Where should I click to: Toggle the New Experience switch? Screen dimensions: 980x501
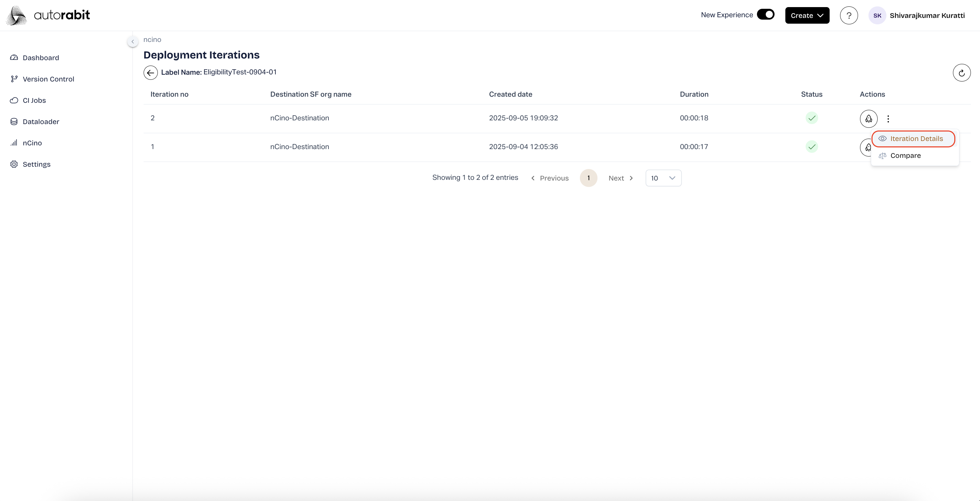765,15
